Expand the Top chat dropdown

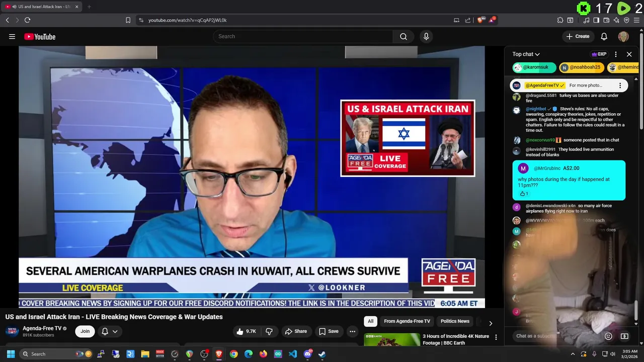tap(526, 54)
